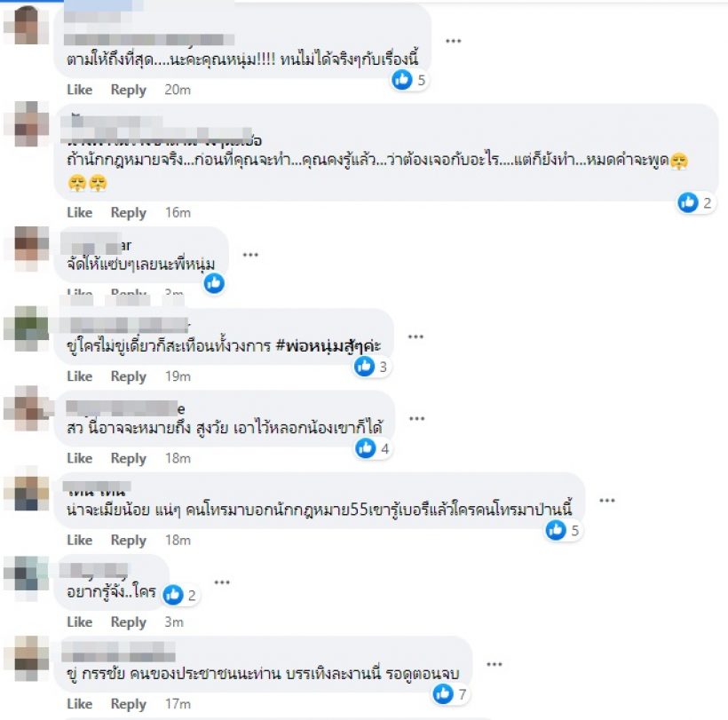This screenshot has width=728, height=720.
Task: Open the three-dot menu for the first comment
Action: pyautogui.click(x=453, y=41)
